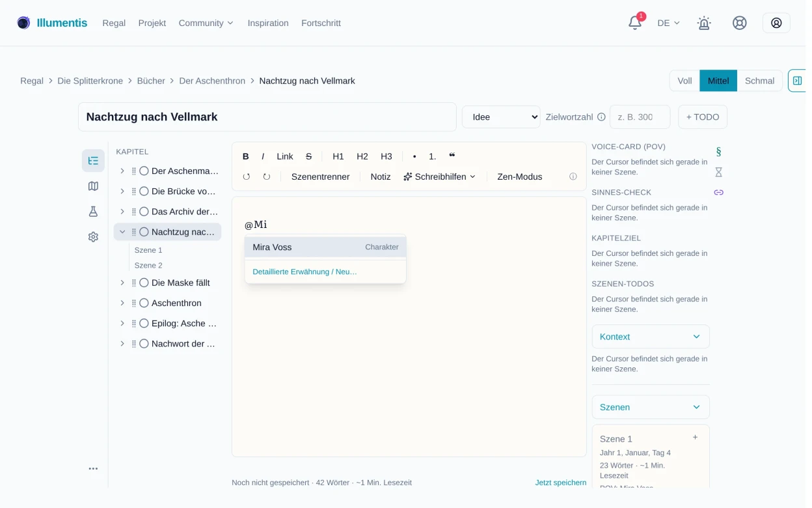Open the map view in sidebar

[x=93, y=186]
